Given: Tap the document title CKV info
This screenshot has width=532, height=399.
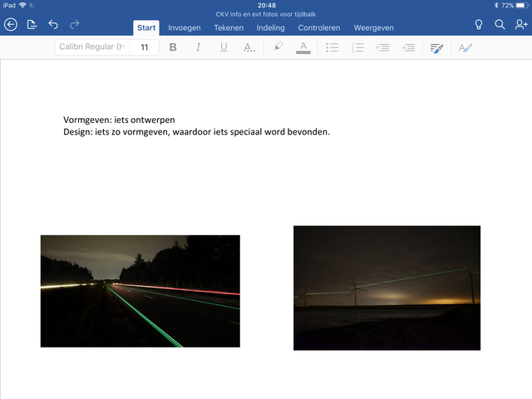Looking at the screenshot, I should [266, 14].
